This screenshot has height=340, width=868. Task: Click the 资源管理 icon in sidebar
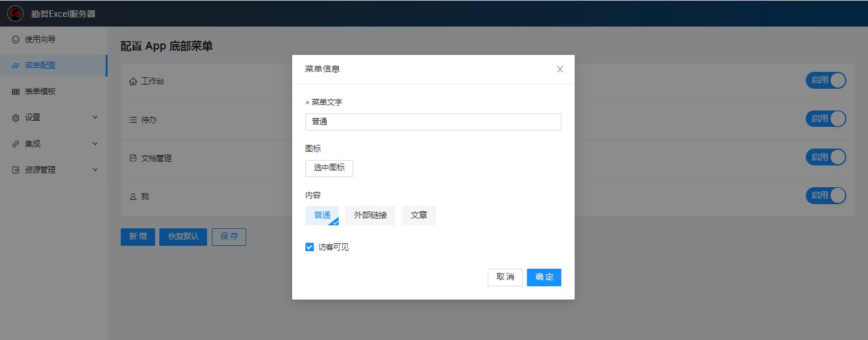pyautogui.click(x=16, y=170)
